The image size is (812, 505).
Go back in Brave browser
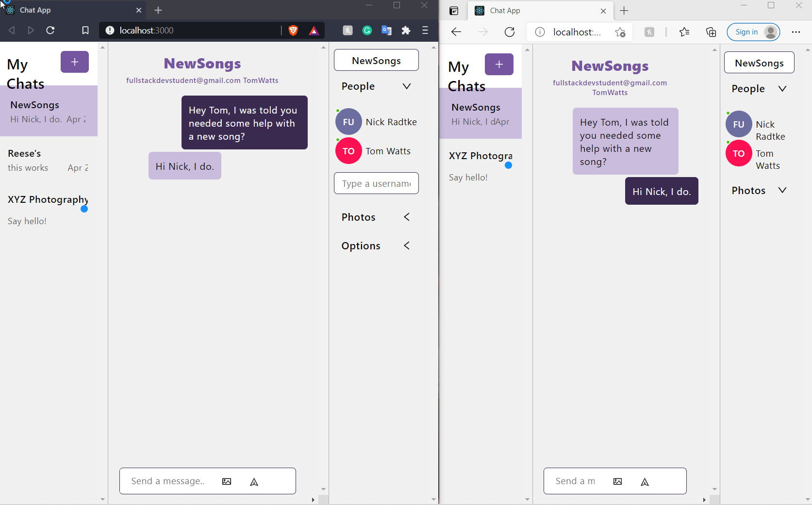tap(12, 31)
